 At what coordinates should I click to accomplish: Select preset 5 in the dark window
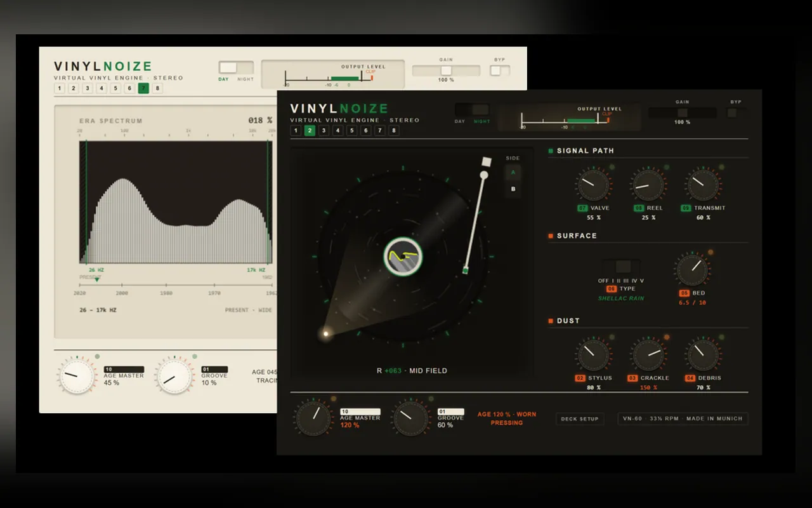tap(351, 131)
